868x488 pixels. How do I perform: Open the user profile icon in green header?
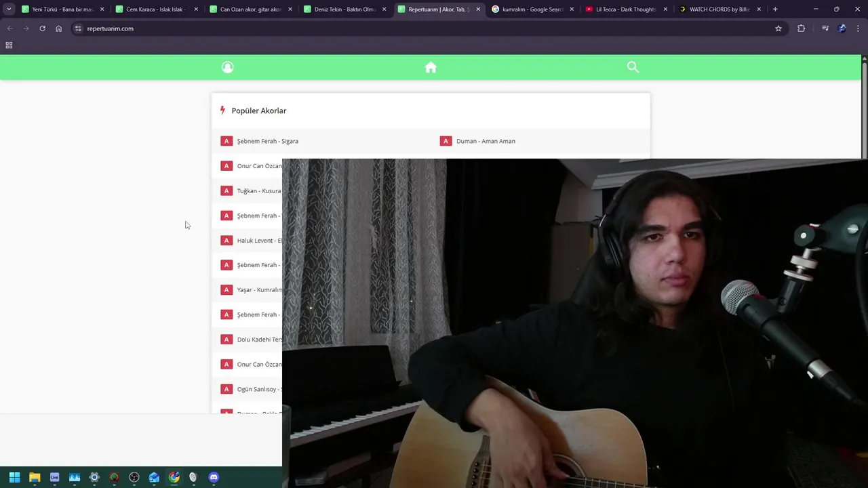[x=227, y=67]
